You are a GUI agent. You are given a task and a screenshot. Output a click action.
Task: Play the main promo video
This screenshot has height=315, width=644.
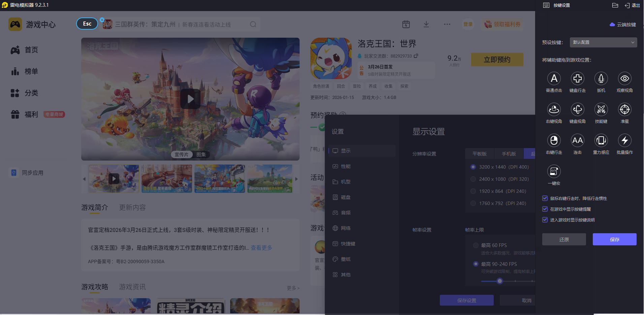[x=190, y=99]
